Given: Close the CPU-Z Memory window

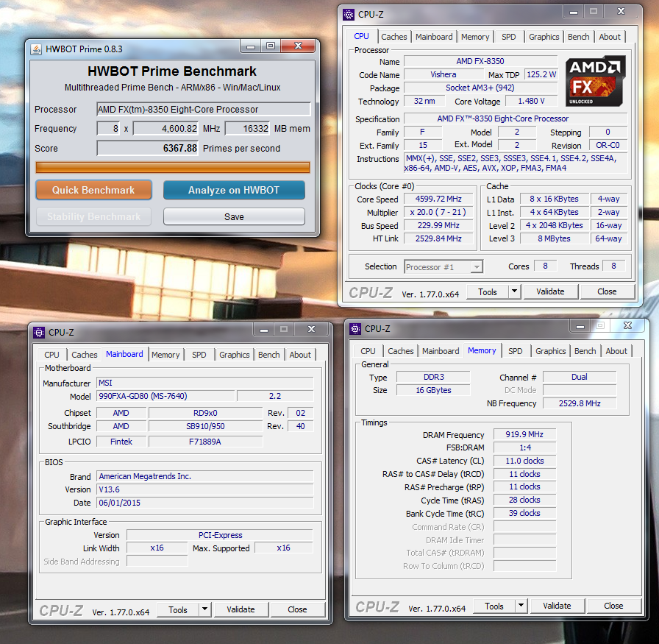Looking at the screenshot, I should click(627, 325).
